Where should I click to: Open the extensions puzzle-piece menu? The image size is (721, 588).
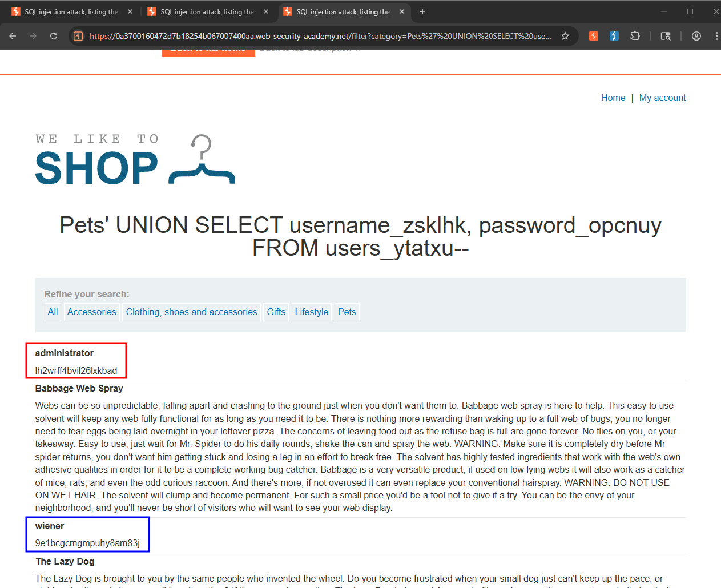click(x=635, y=36)
